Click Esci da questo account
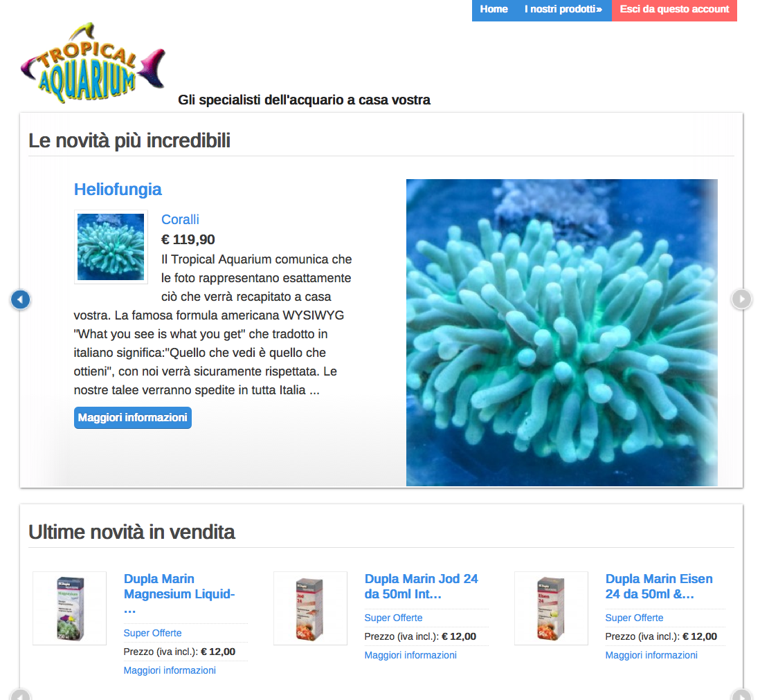The image size is (760, 700). (674, 9)
